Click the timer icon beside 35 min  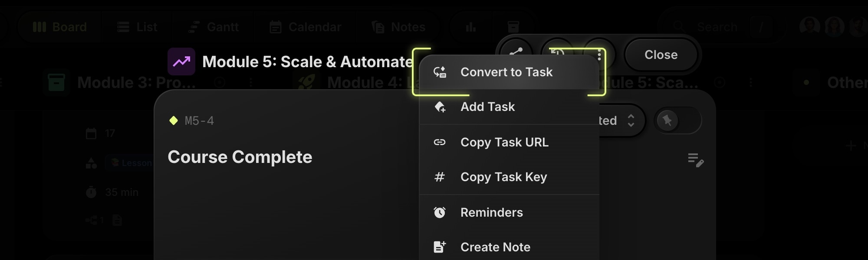click(92, 192)
